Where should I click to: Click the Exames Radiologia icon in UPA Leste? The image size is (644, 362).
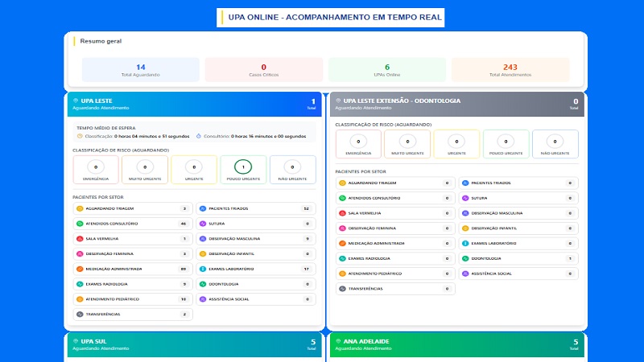(80, 284)
